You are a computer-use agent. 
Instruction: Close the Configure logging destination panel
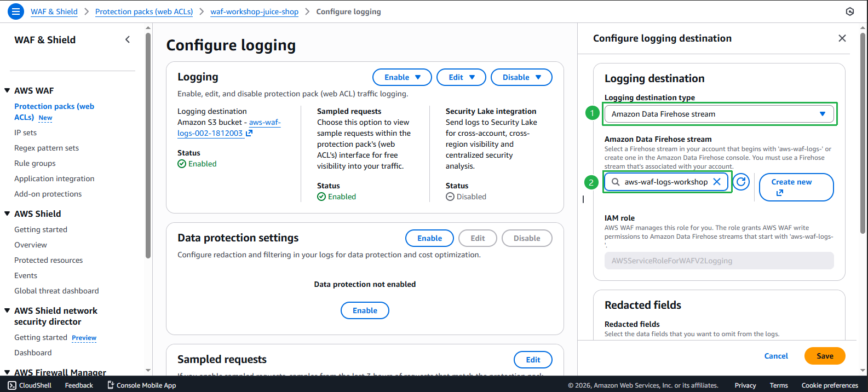[842, 38]
